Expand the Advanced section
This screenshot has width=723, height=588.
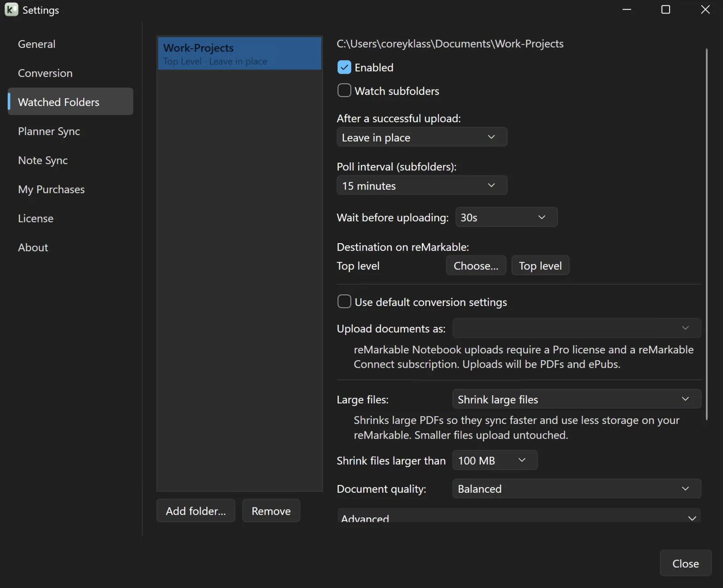(x=519, y=516)
